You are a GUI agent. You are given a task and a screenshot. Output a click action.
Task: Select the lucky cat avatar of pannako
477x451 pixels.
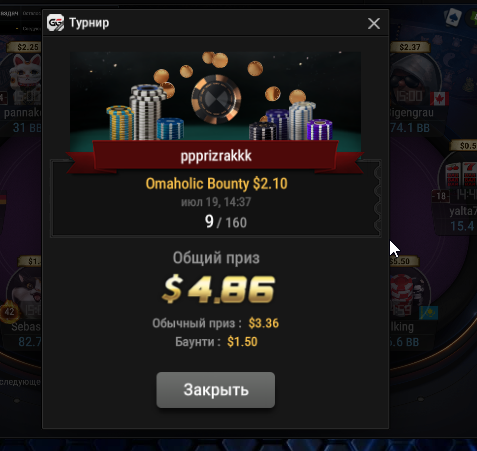(x=25, y=79)
